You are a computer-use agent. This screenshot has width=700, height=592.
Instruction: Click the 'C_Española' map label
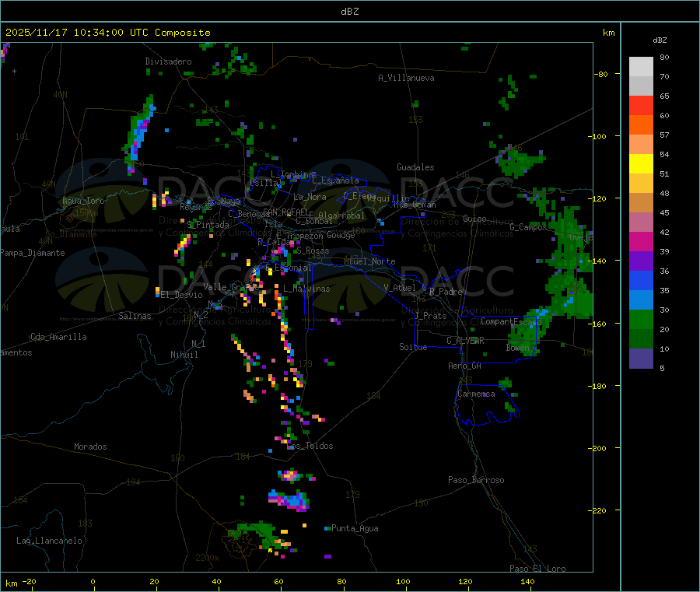(x=336, y=180)
